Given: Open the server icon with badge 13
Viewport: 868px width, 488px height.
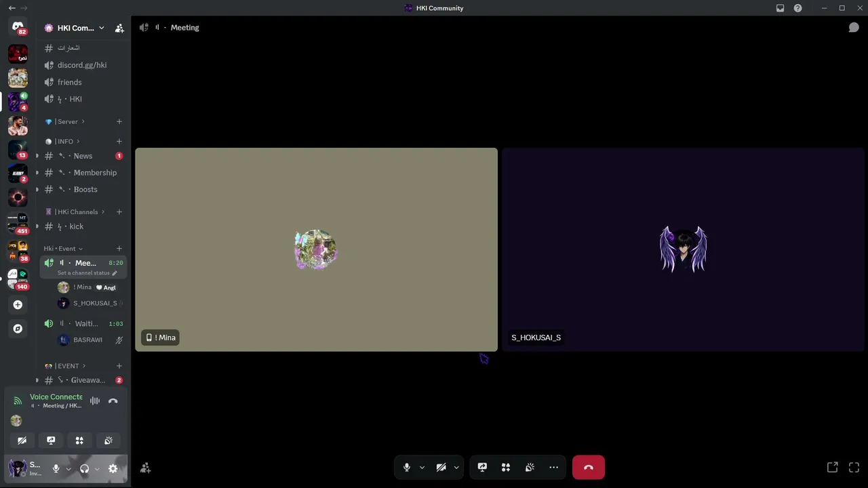Looking at the screenshot, I should (x=18, y=150).
